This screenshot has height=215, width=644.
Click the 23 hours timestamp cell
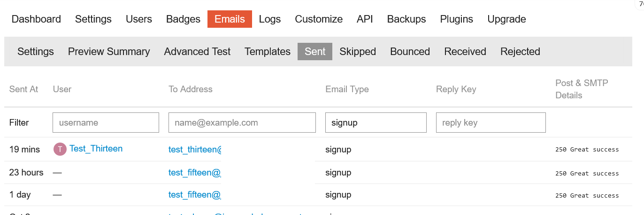click(x=26, y=173)
